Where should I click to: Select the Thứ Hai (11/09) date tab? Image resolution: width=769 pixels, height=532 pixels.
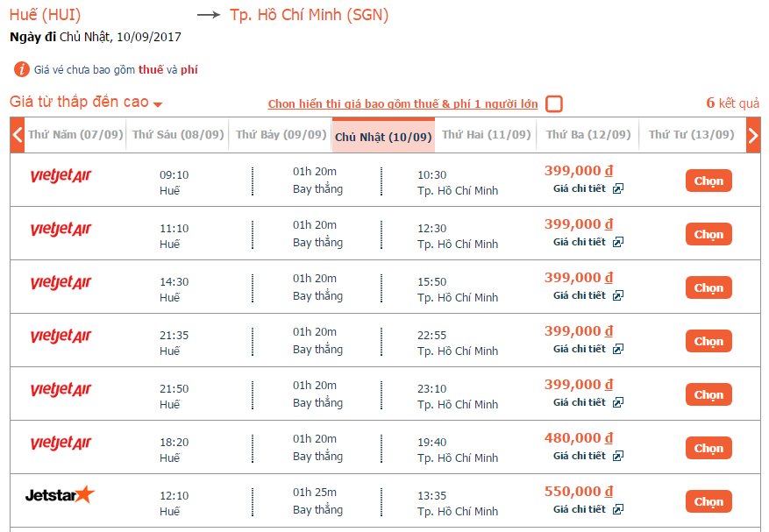[487, 135]
